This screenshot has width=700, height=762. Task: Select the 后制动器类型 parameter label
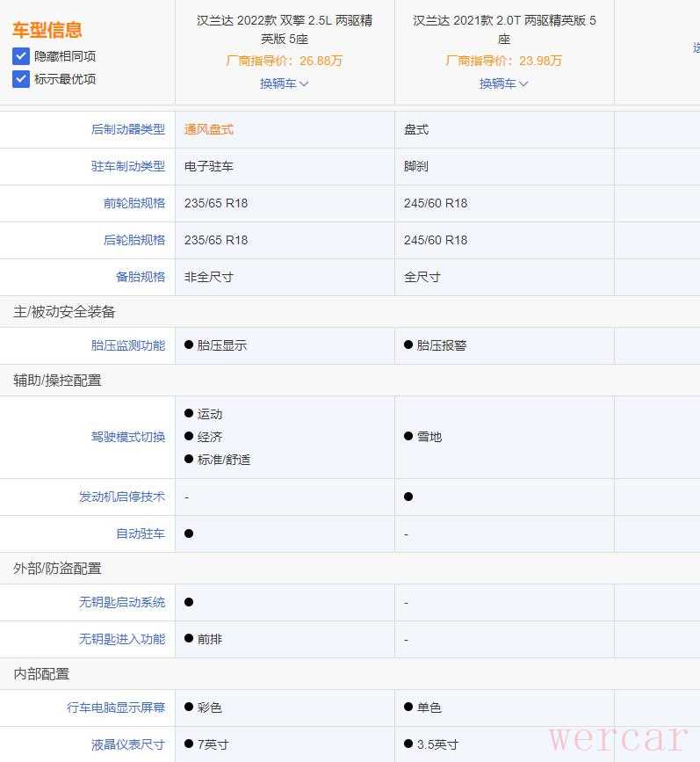pyautogui.click(x=128, y=129)
